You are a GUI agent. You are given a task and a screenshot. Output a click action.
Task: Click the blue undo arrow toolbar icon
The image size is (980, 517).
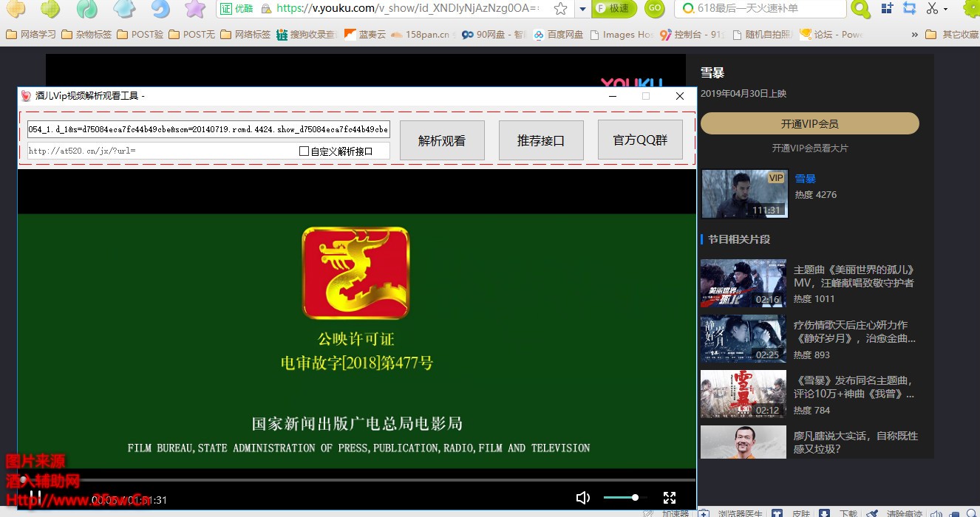coord(160,9)
